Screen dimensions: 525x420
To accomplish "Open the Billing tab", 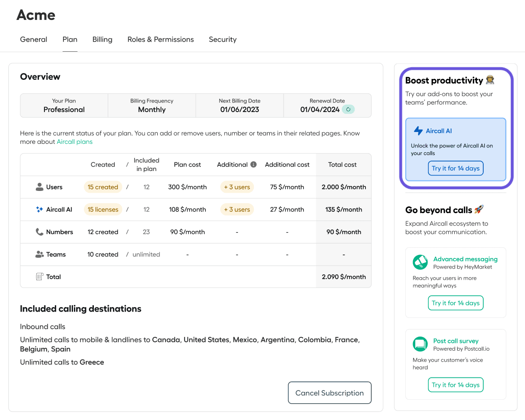I will [102, 39].
